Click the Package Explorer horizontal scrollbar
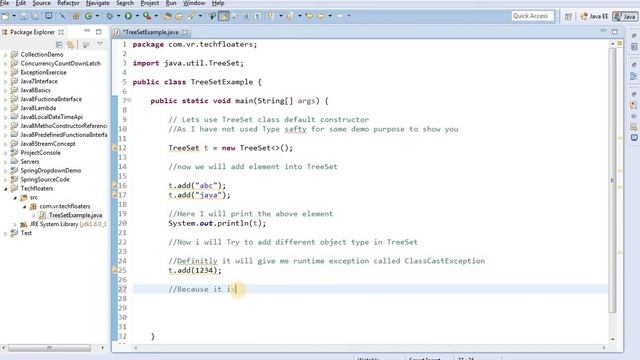Viewport: 640px width, 360px height. point(49,348)
